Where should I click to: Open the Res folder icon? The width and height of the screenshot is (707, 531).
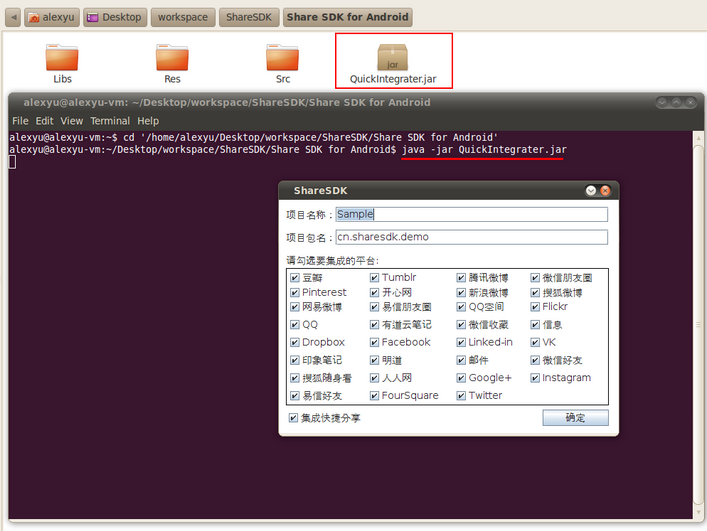pos(172,58)
